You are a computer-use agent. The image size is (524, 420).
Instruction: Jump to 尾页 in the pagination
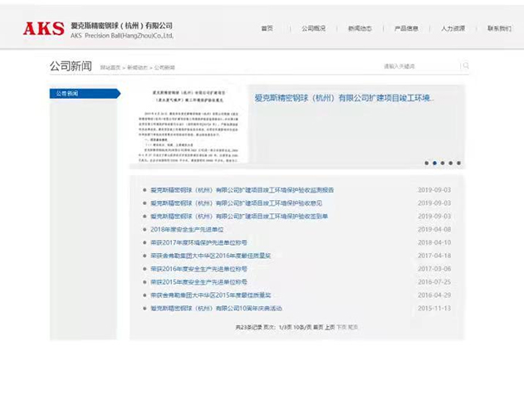coord(353,327)
